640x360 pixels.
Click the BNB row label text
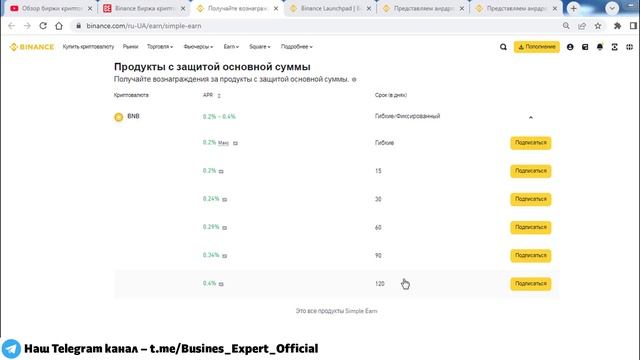[x=133, y=116]
